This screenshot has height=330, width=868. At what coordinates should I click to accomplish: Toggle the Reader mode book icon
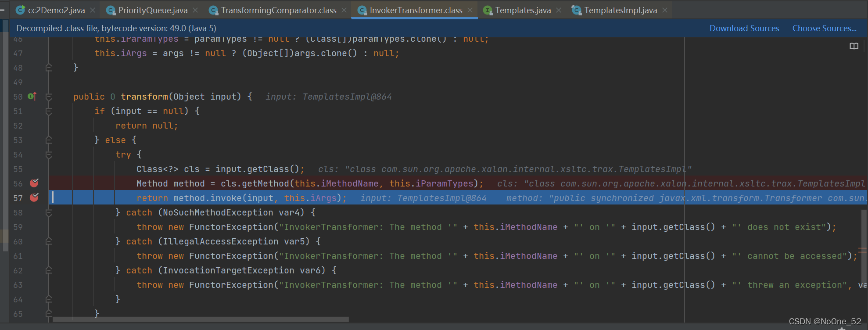pyautogui.click(x=854, y=46)
